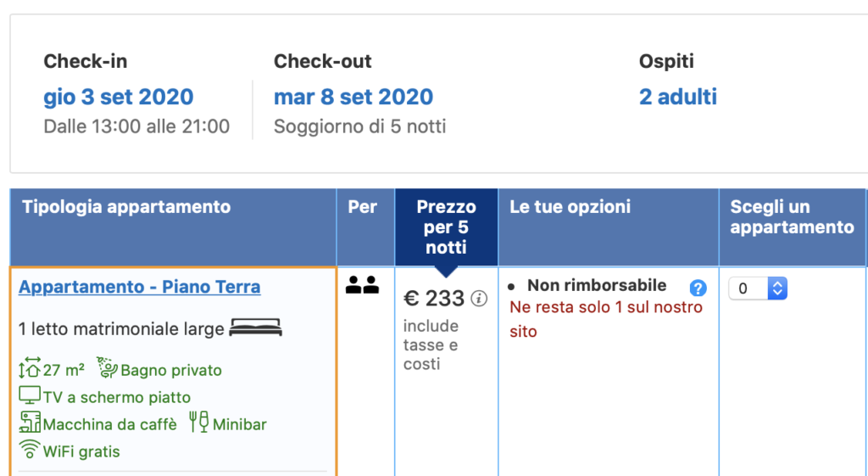Open the apartment quantity dropdown

(758, 288)
